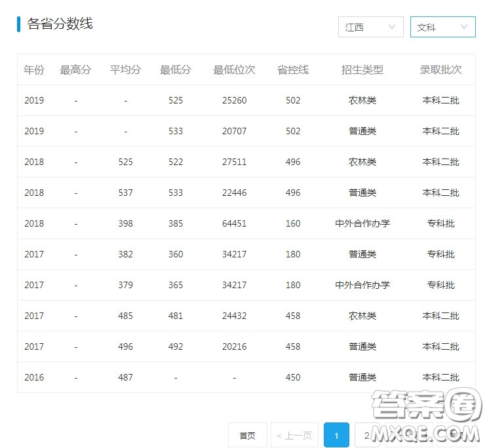This screenshot has width=487, height=448.
Task: Select the rank value 24432
Action: click(234, 316)
